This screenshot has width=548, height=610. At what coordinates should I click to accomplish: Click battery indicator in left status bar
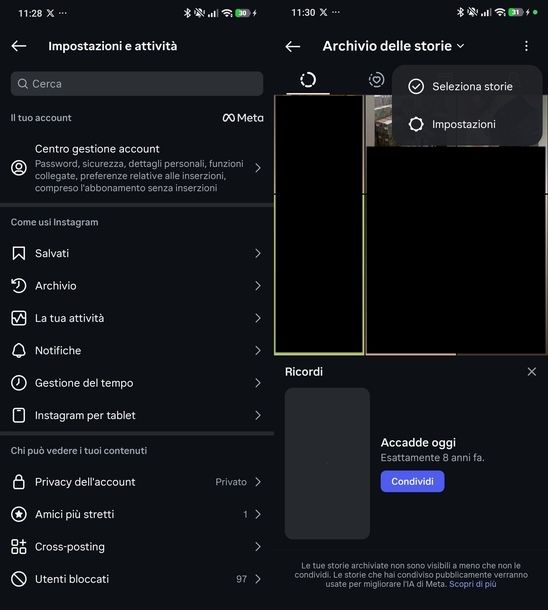tap(242, 13)
